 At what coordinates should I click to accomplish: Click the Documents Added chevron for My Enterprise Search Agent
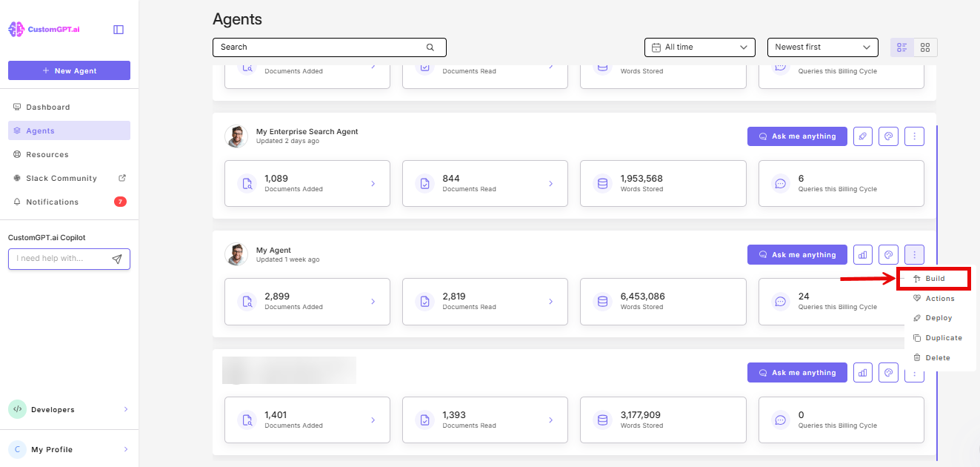(373, 183)
